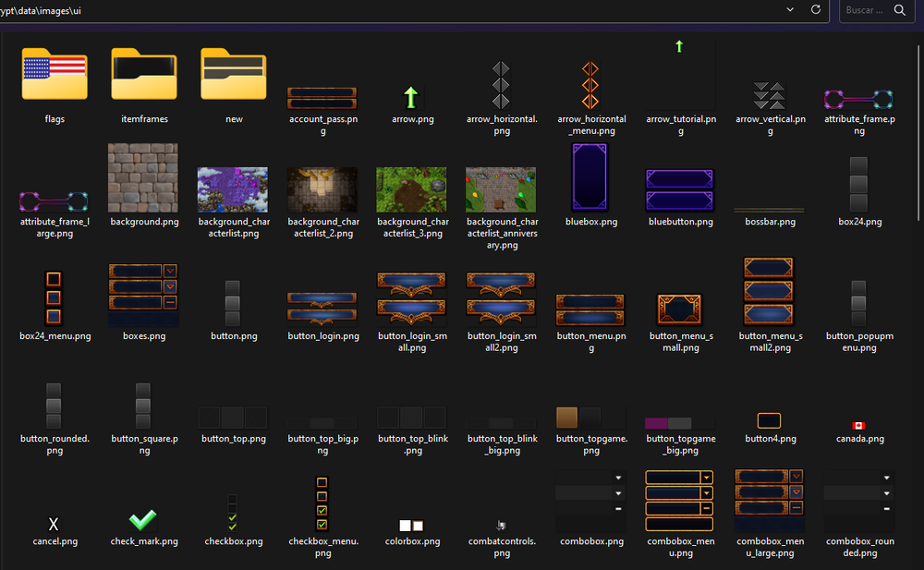Image resolution: width=924 pixels, height=570 pixels.
Task: Select the combobox_menu.png file
Action: click(680, 499)
